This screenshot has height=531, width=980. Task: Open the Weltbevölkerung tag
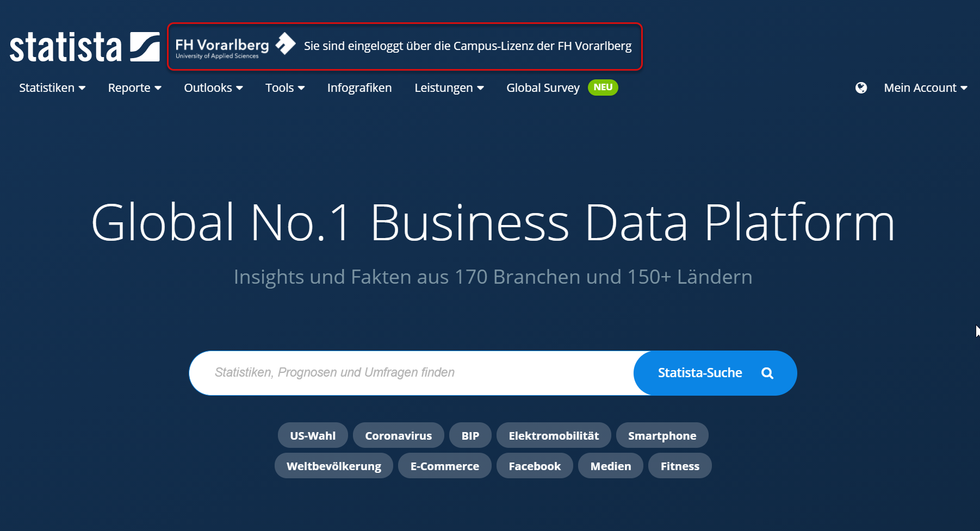334,466
